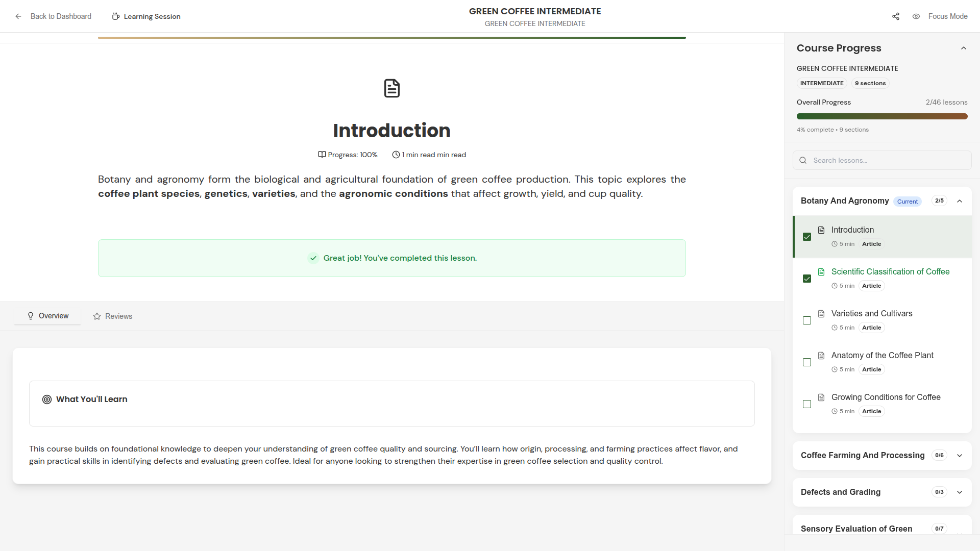The image size is (980, 551).
Task: Open Growing Conditions for Coffee lesson
Action: [886, 397]
